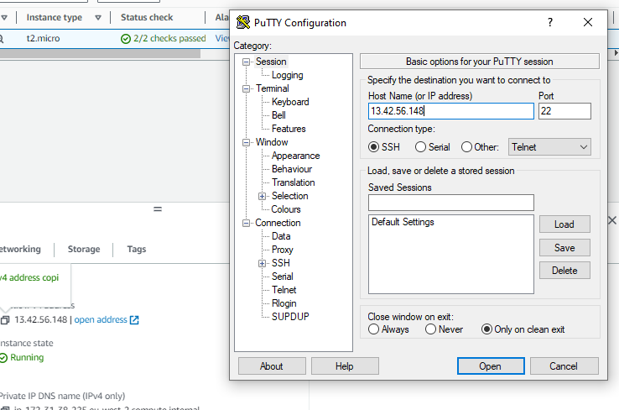631x410 pixels.
Task: Choose Never for close window on exit
Action: pyautogui.click(x=431, y=329)
